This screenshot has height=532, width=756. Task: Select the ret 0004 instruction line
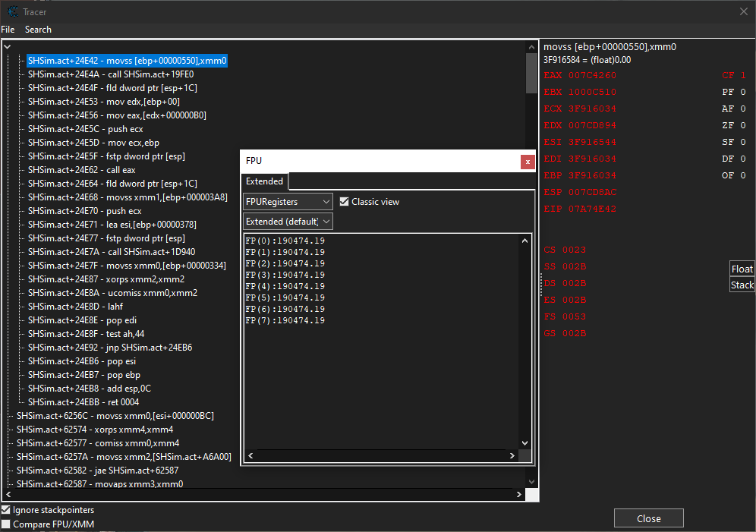(83, 402)
